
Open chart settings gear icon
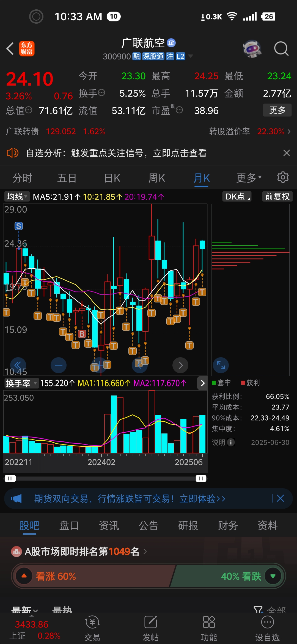283,178
